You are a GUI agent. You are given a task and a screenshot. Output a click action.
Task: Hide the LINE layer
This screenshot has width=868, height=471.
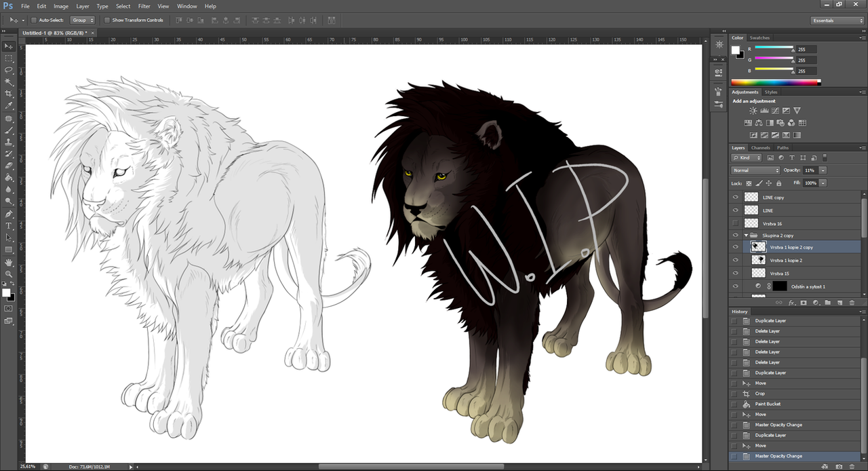tap(736, 210)
